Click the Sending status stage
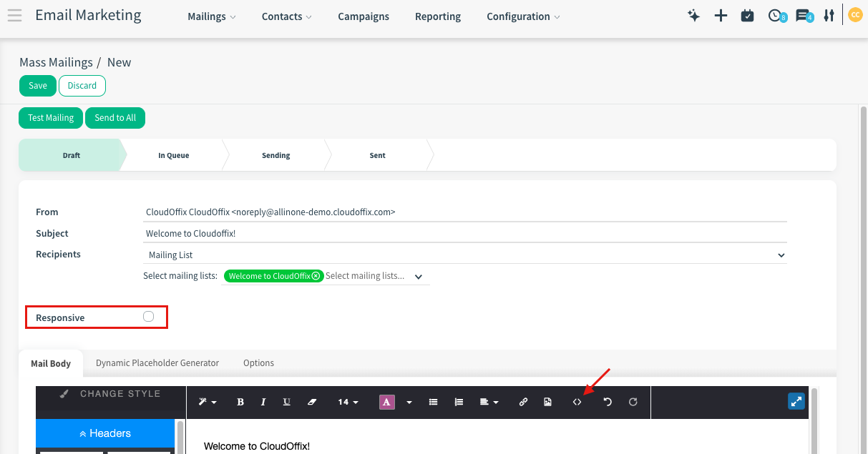Screen dimensions: 868x454 [276, 155]
